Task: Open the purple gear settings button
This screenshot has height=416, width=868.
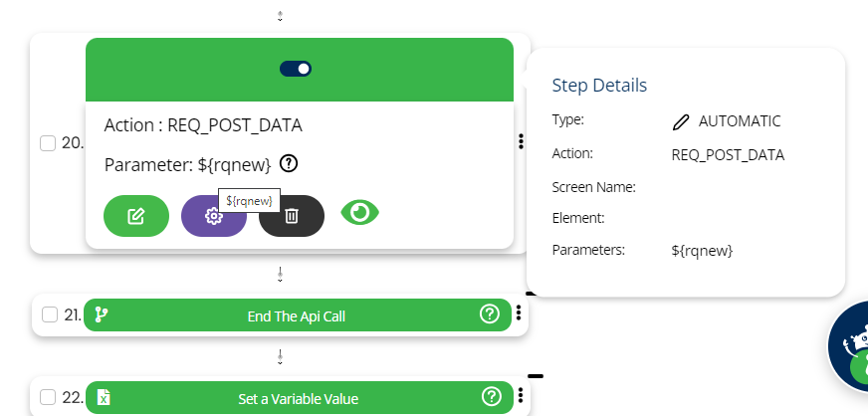Action: (213, 216)
